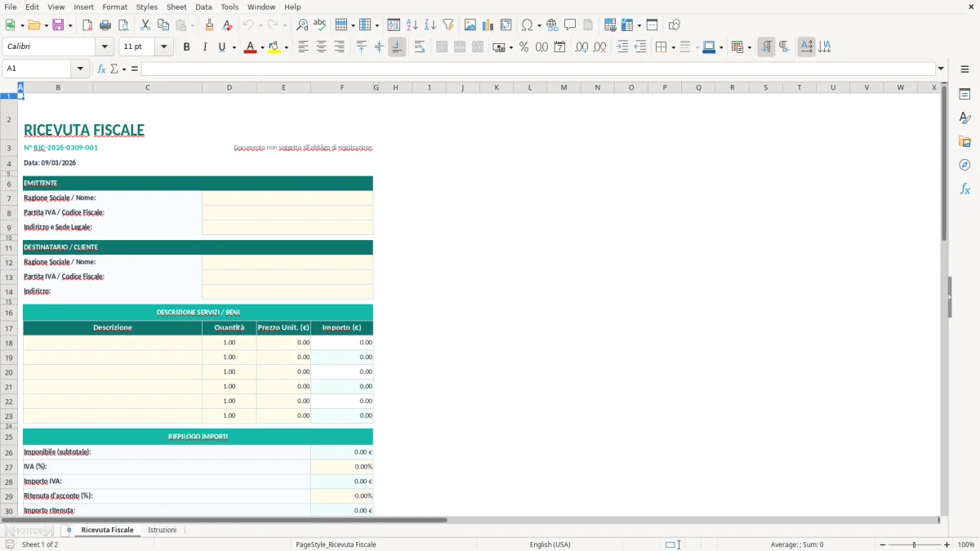Click zoom in plus button
Viewport: 980px width, 551px height.
coord(947,544)
